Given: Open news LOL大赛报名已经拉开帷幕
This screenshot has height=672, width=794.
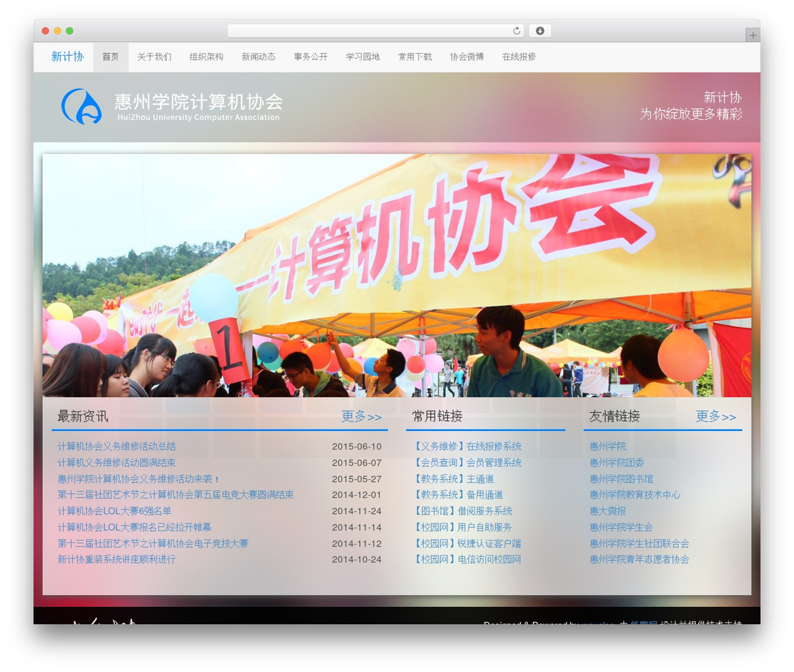Looking at the screenshot, I should [135, 527].
